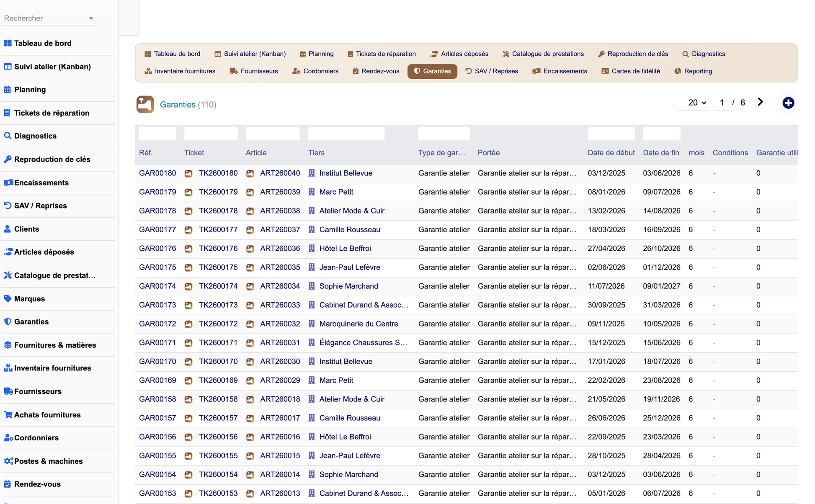This screenshot has width=815, height=504.
Task: Click the page number field showing 1
Action: point(722,103)
